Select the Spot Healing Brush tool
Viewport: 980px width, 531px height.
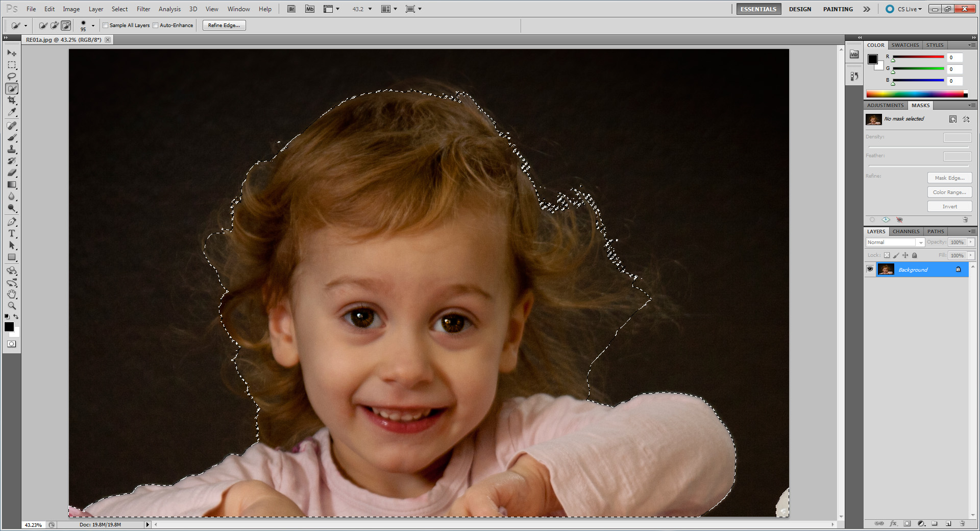(12, 126)
